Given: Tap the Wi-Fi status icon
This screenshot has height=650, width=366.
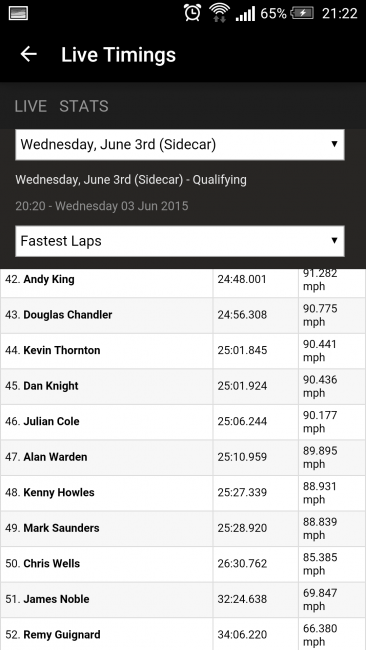Looking at the screenshot, I should tap(219, 13).
